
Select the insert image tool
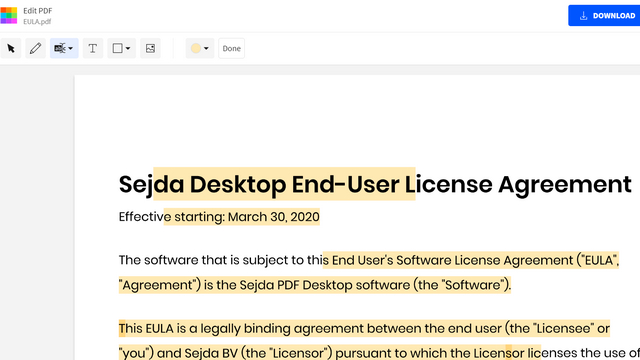(150, 48)
